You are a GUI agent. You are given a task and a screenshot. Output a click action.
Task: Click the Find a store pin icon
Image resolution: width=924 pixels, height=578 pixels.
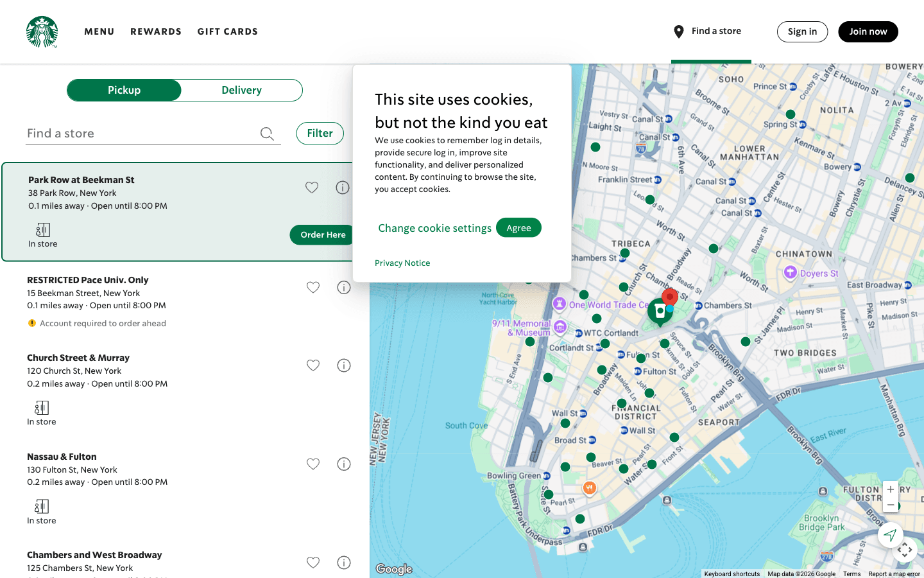678,31
